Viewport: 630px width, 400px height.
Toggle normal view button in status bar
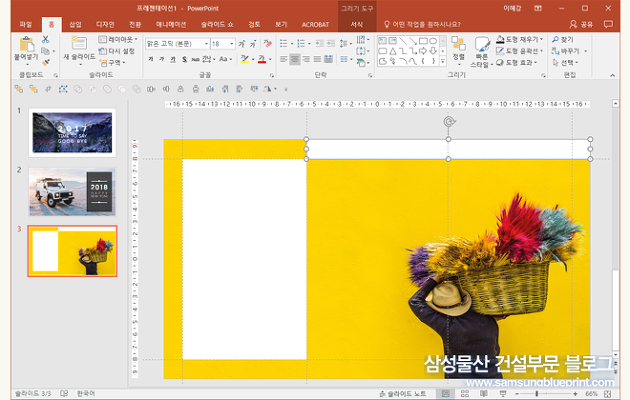tap(446, 394)
